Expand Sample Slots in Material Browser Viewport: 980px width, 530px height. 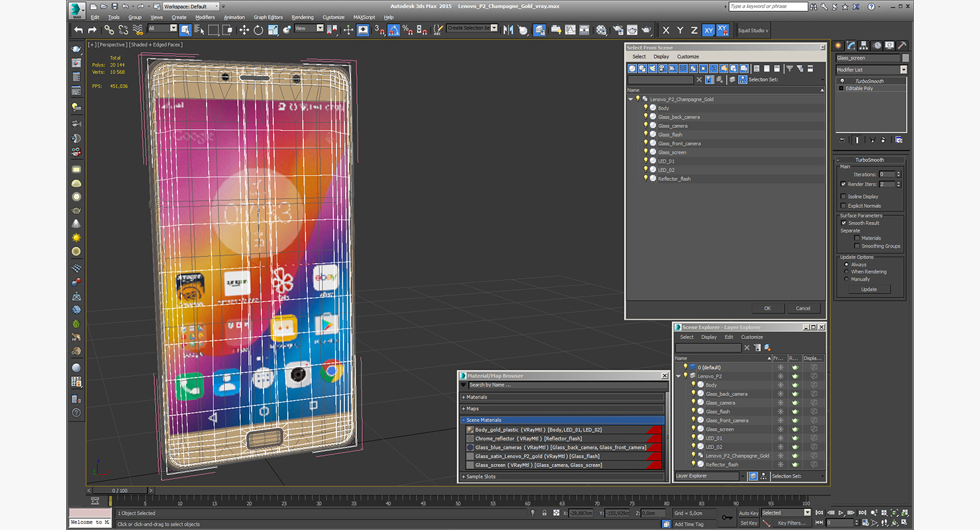(x=563, y=477)
